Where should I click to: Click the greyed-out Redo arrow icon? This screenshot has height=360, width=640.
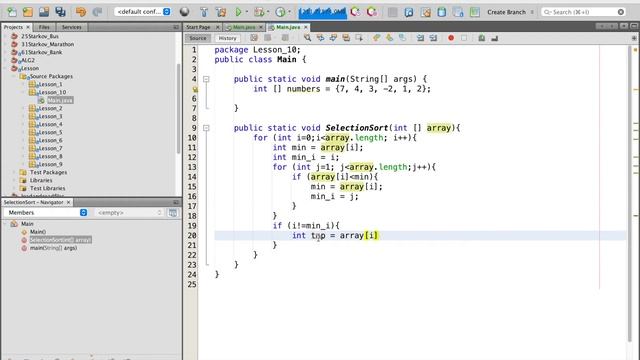pyautogui.click(x=97, y=12)
